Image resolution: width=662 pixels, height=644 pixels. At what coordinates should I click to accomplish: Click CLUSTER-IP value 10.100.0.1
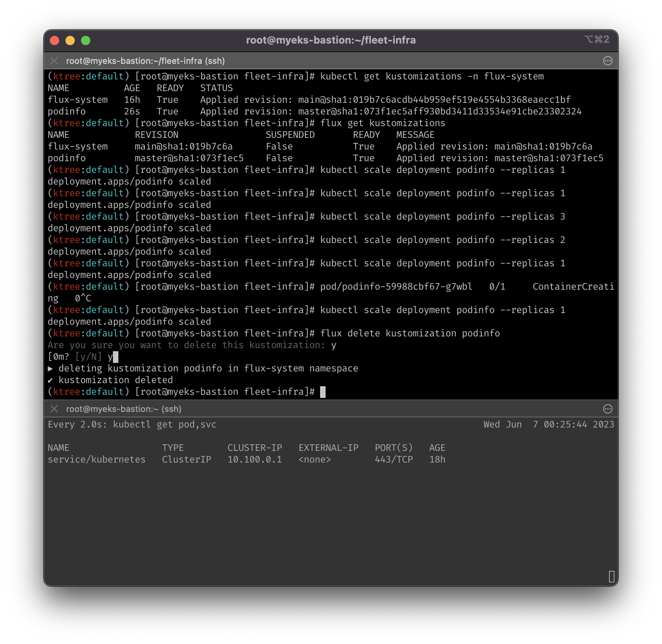pyautogui.click(x=255, y=459)
